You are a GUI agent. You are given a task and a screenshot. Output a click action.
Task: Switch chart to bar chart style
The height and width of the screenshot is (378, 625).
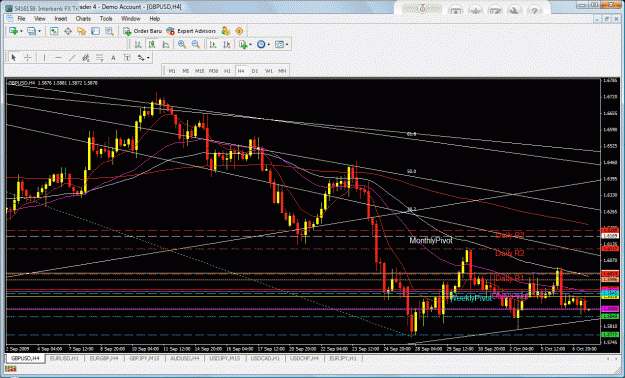pos(138,45)
